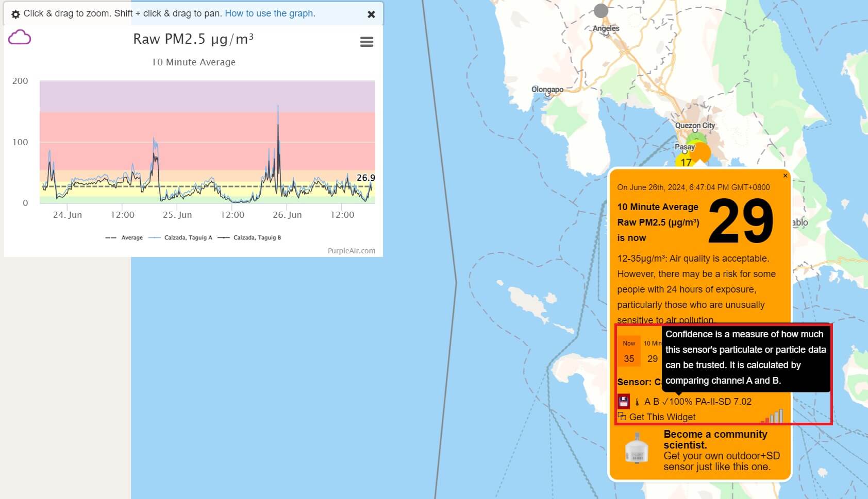This screenshot has width=868, height=499.
Task: Dismiss the graph instructions hint bar
Action: (371, 14)
